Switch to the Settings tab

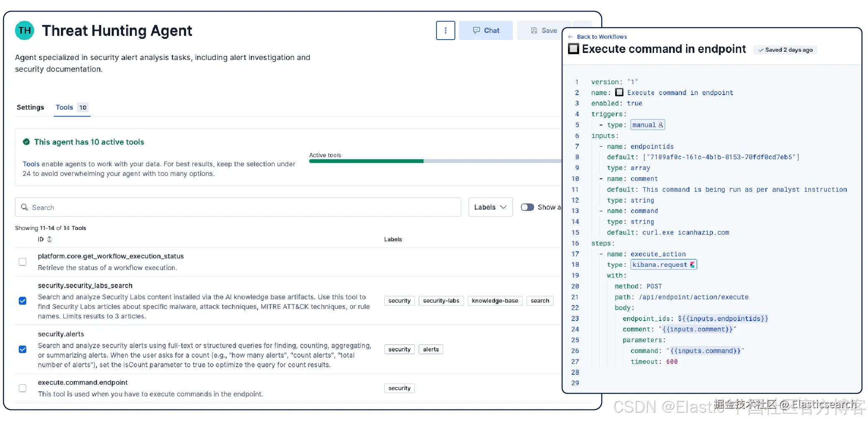(x=30, y=108)
